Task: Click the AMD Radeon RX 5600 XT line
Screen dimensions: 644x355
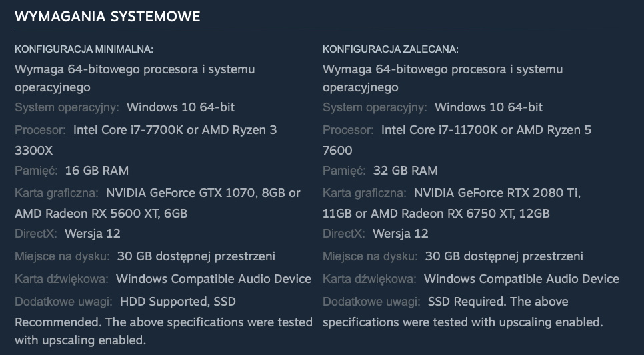Action: pos(101,213)
